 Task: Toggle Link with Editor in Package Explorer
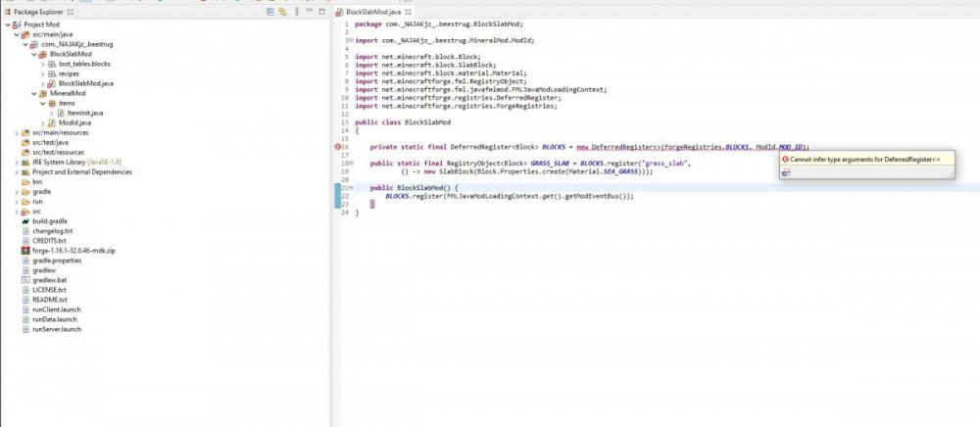click(x=282, y=12)
